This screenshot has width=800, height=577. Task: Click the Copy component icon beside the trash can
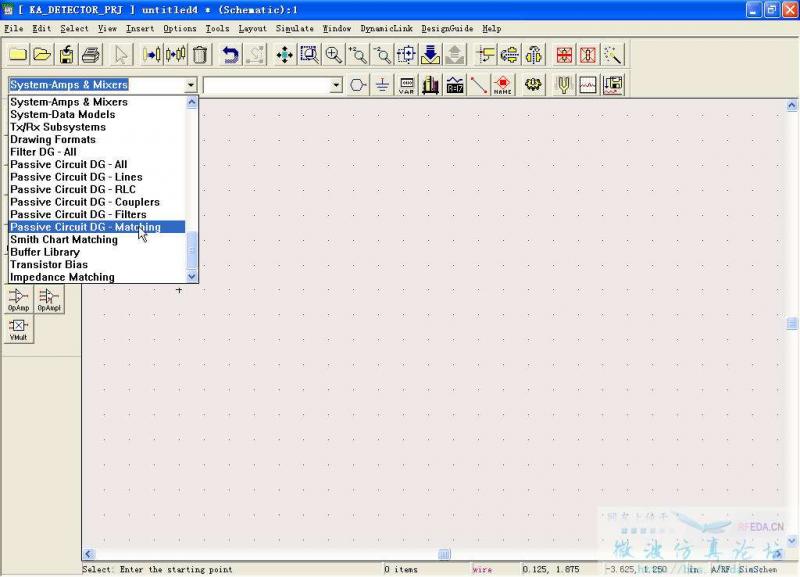click(x=176, y=55)
